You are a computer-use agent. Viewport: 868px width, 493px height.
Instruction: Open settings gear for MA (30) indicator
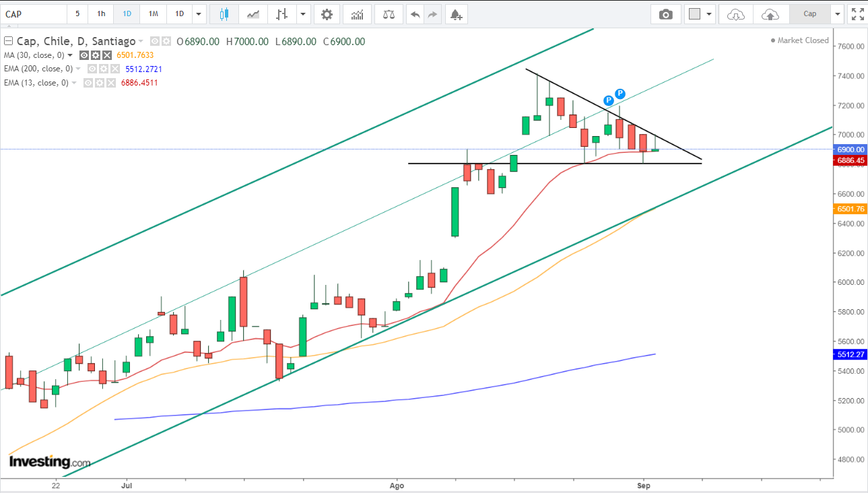[95, 55]
